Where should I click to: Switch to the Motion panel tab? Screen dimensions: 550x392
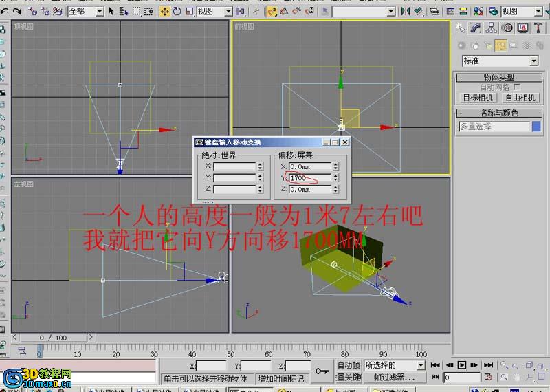click(x=507, y=28)
